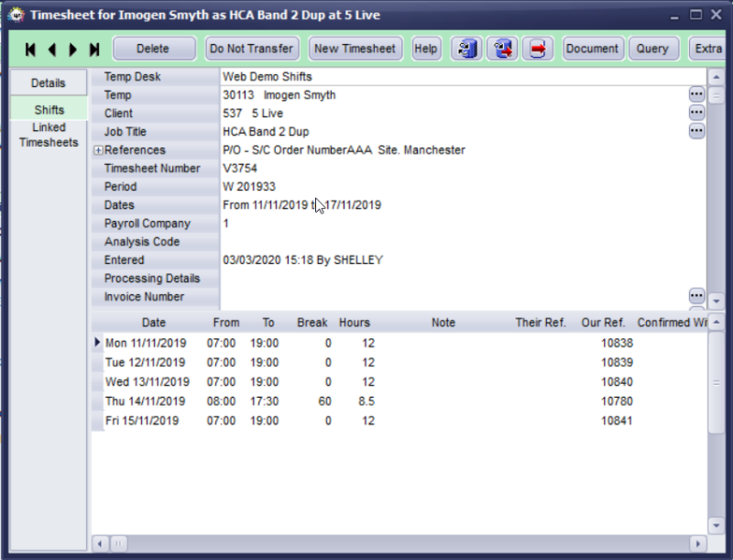This screenshot has width=733, height=560.
Task: Click the Timesheet Number value V3754
Action: click(x=240, y=169)
